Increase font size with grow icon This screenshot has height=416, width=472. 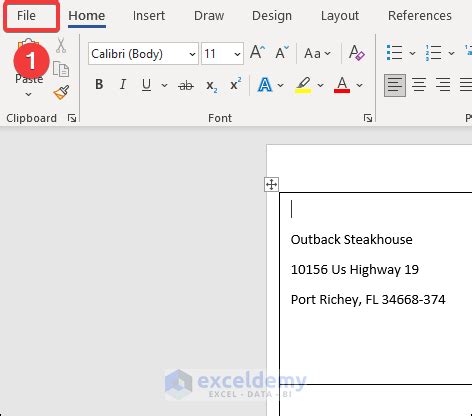257,53
